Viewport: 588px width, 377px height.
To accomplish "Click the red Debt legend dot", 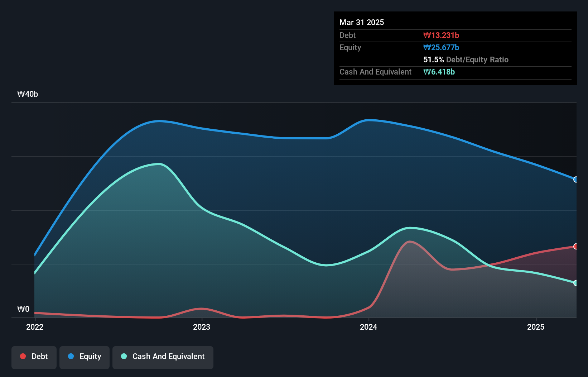I will click(x=23, y=356).
